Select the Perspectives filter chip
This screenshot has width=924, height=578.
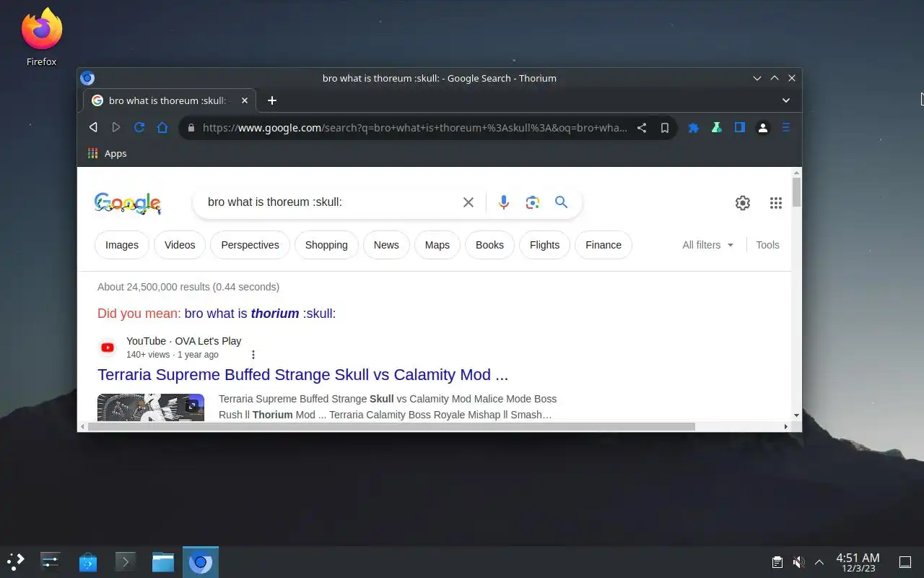click(250, 245)
